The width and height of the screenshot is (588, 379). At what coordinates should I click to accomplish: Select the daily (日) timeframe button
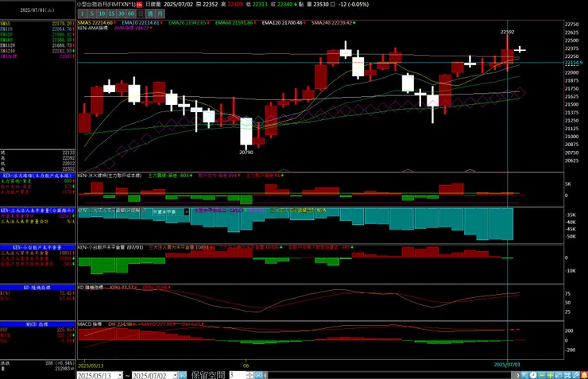pyautogui.click(x=141, y=14)
